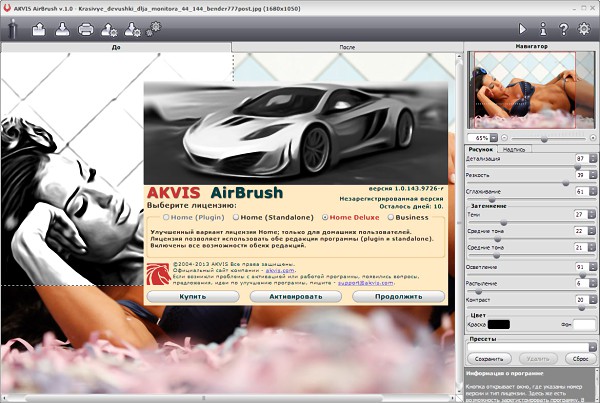The height and width of the screenshot is (403, 600).
Task: Click the AKVIS red horse logo
Action: coord(158,274)
